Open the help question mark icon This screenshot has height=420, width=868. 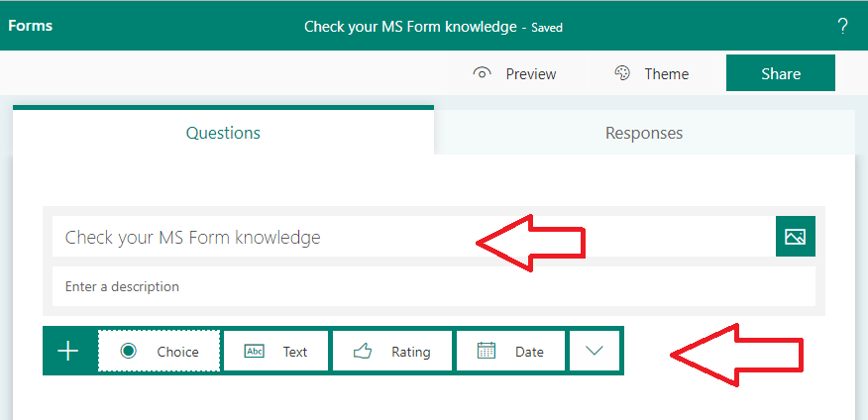842,26
